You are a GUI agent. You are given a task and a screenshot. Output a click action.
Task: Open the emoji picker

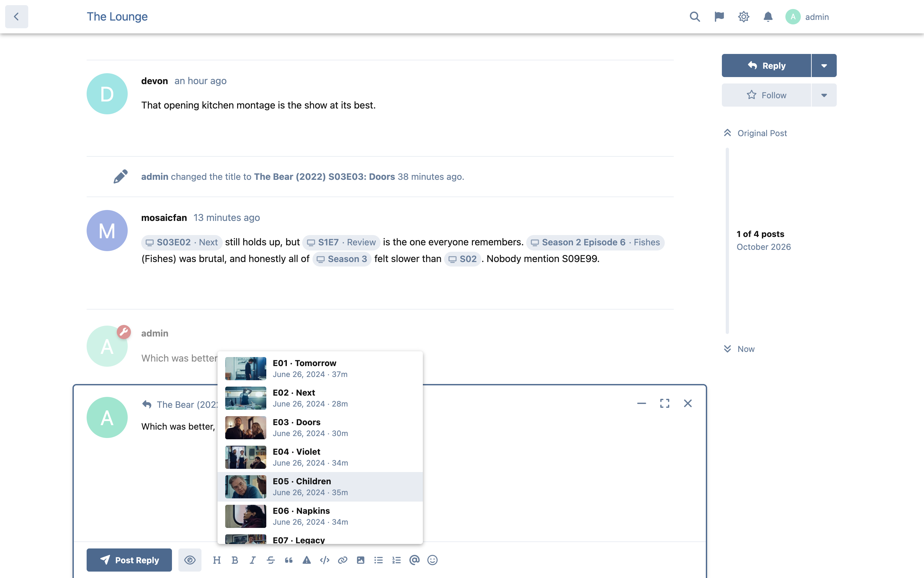coord(432,560)
